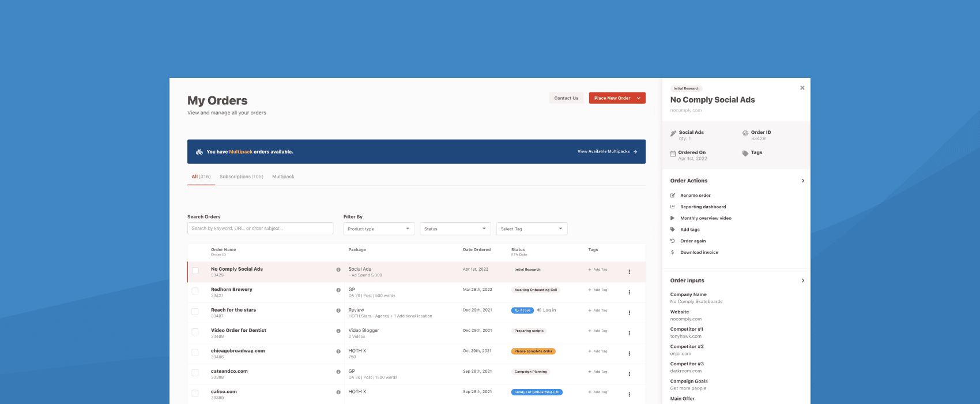This screenshot has width=980, height=404.
Task: Check the Video Order for Dentist checkbox
Action: click(195, 332)
